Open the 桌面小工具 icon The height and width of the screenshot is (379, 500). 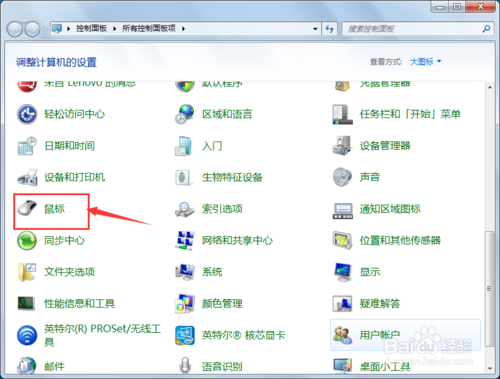(343, 365)
